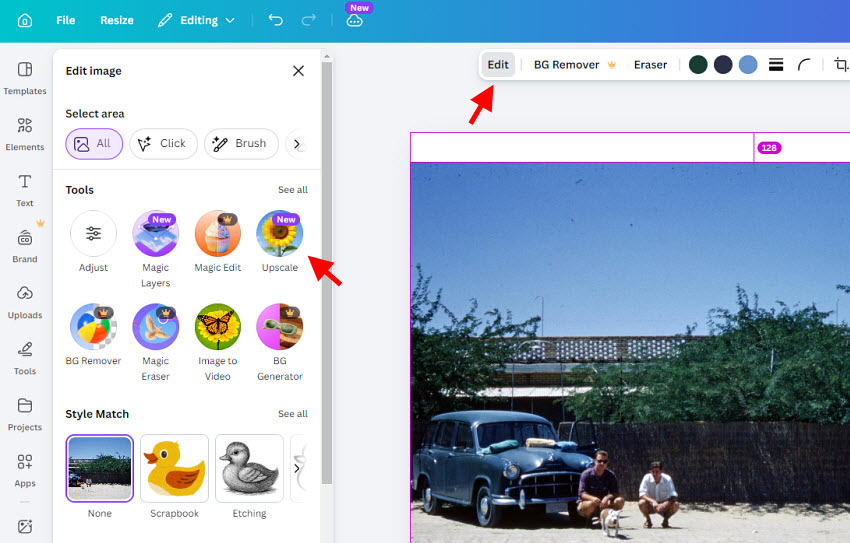850x543 pixels.
Task: Open the Uploads sidebar panel
Action: tap(25, 302)
